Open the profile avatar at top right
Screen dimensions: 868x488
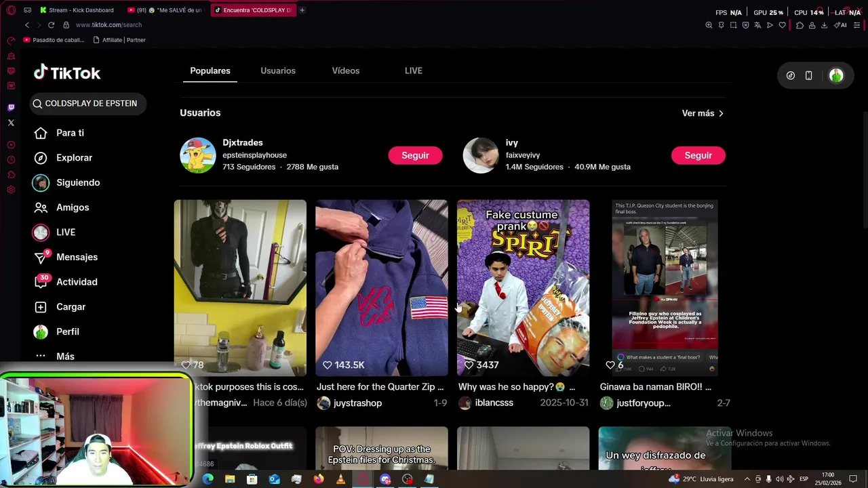[836, 76]
